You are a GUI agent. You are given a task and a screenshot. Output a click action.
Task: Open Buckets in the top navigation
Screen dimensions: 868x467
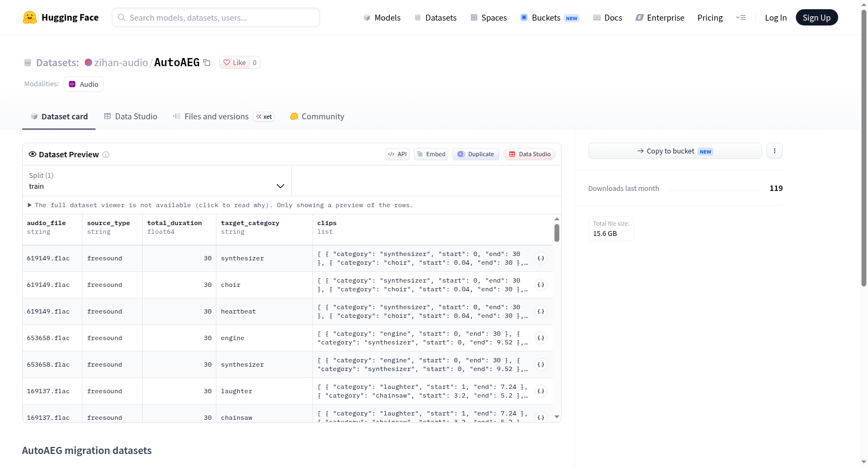tap(550, 17)
